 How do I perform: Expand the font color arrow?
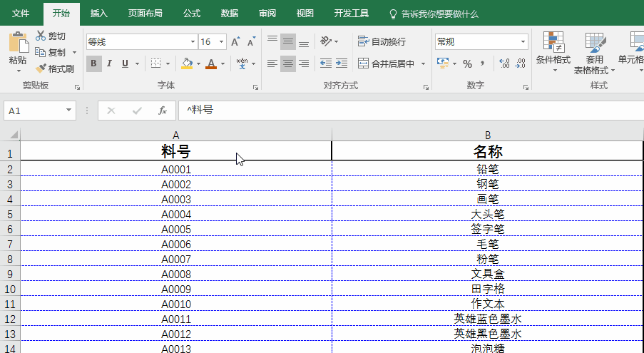pos(223,63)
